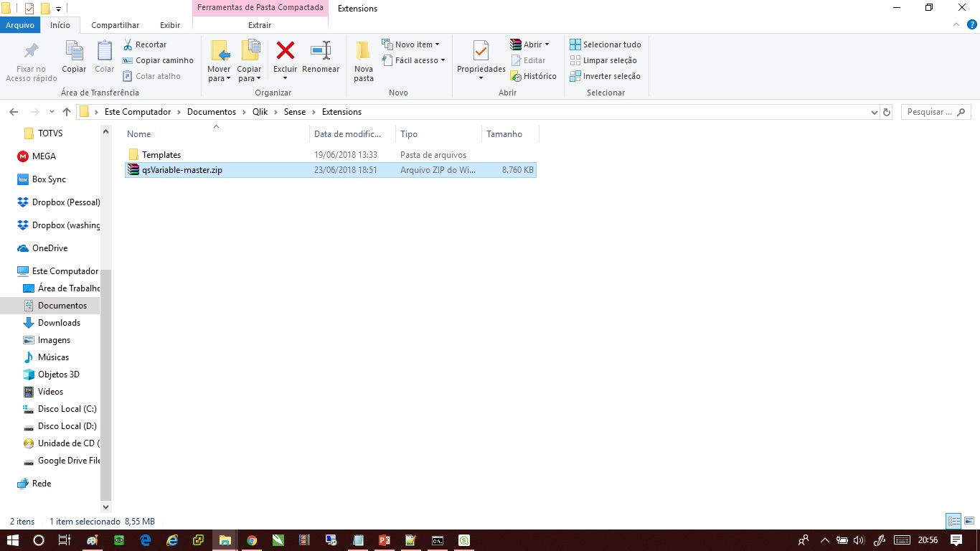
Task: Open the recent locations dropdown arrow
Action: coord(52,112)
